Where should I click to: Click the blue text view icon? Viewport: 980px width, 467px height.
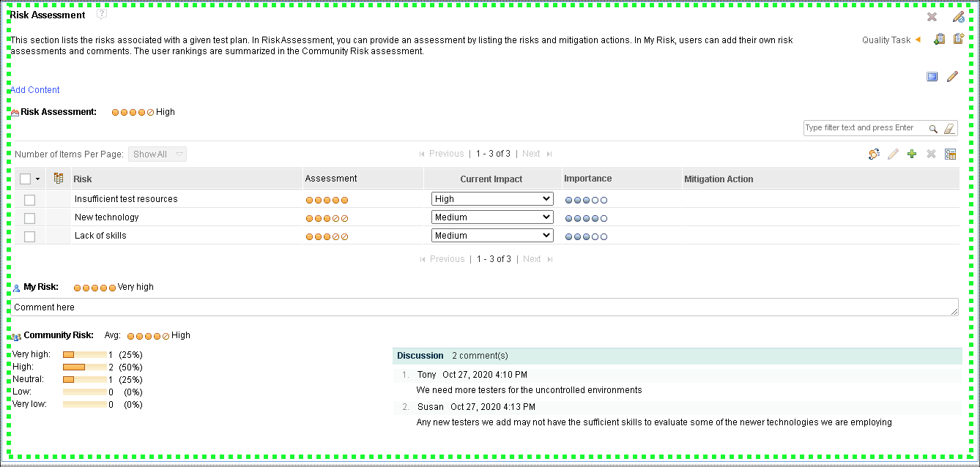point(932,76)
